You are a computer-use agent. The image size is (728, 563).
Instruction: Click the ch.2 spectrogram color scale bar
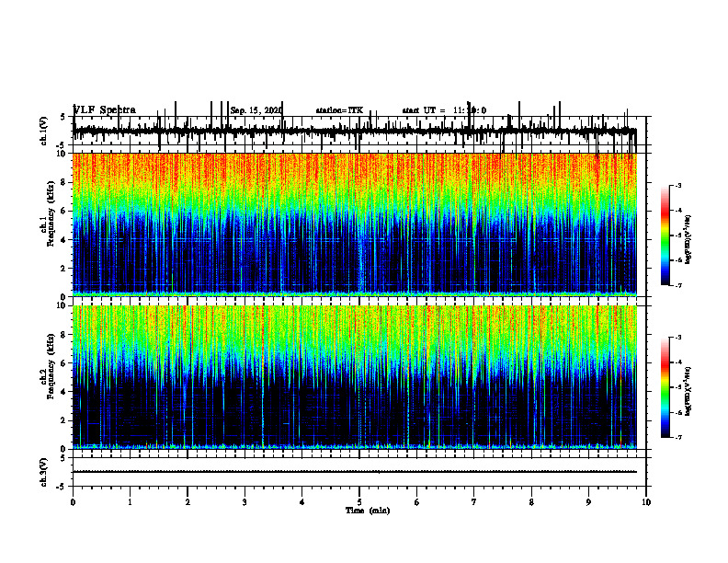tap(665, 387)
